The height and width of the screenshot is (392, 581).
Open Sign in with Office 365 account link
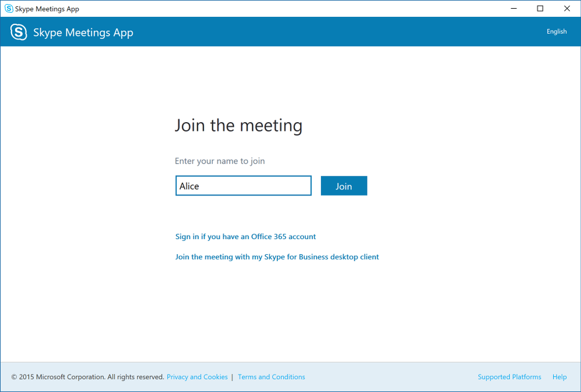coord(245,236)
